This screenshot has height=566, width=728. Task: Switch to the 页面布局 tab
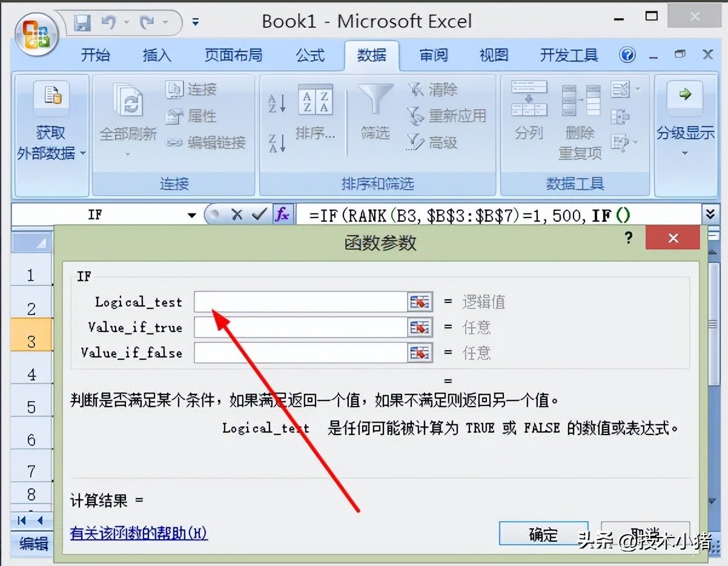[x=233, y=55]
